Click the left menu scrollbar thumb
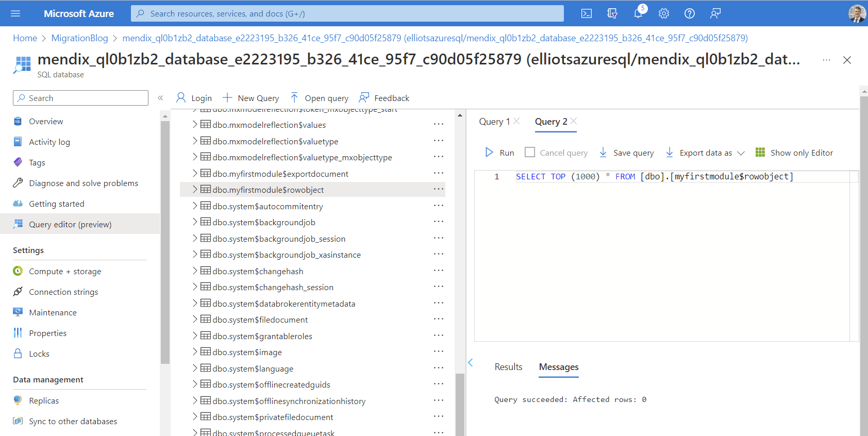Viewport: 868px width, 436px height. (165, 242)
